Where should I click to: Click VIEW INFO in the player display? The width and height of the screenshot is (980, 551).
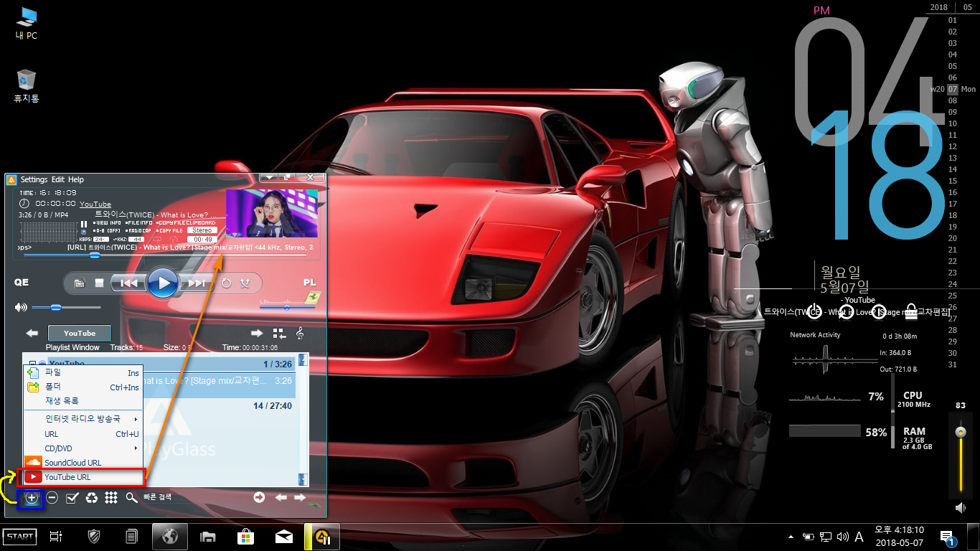[x=107, y=223]
